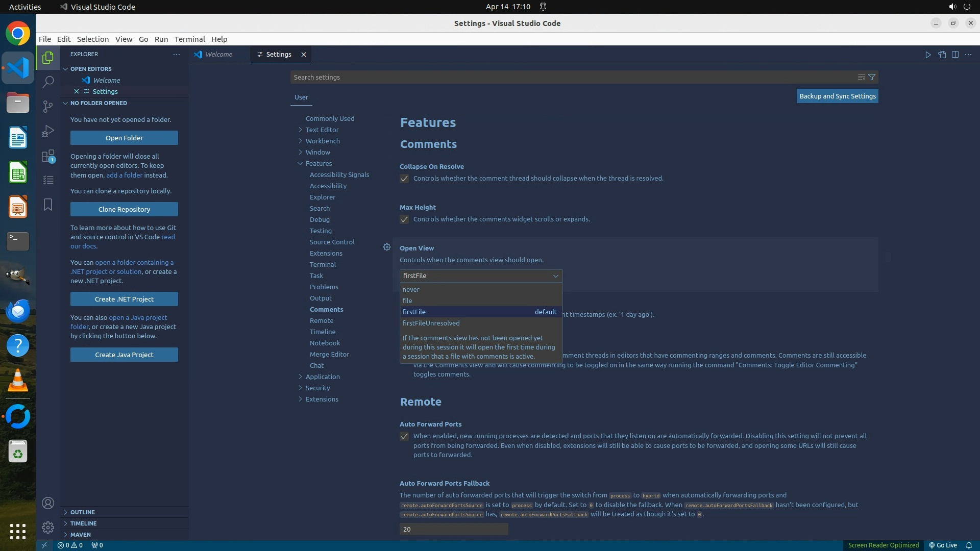Open the Source Control view icon
This screenshot has height=551, width=980.
48,106
